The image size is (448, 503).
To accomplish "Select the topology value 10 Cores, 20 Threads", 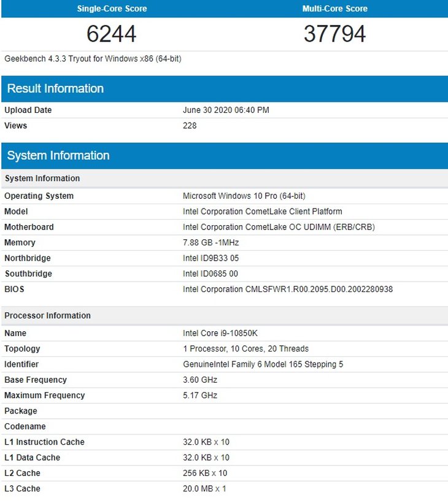I will tap(245, 348).
